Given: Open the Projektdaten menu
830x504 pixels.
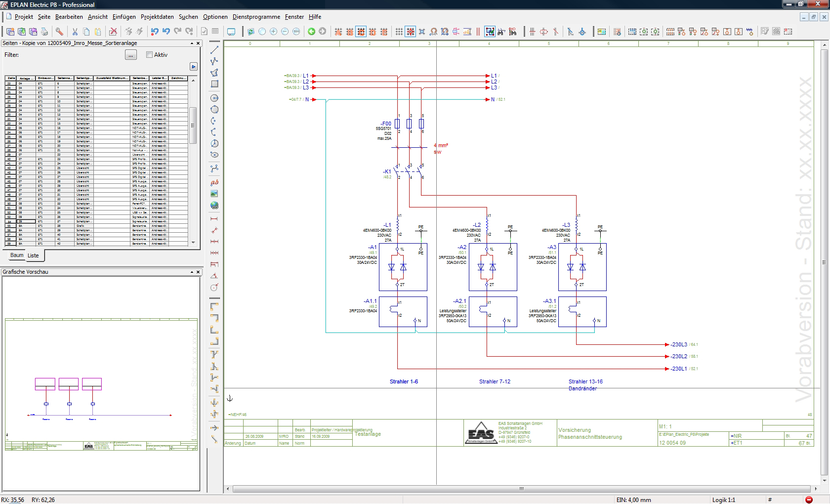Looking at the screenshot, I should (x=157, y=17).
